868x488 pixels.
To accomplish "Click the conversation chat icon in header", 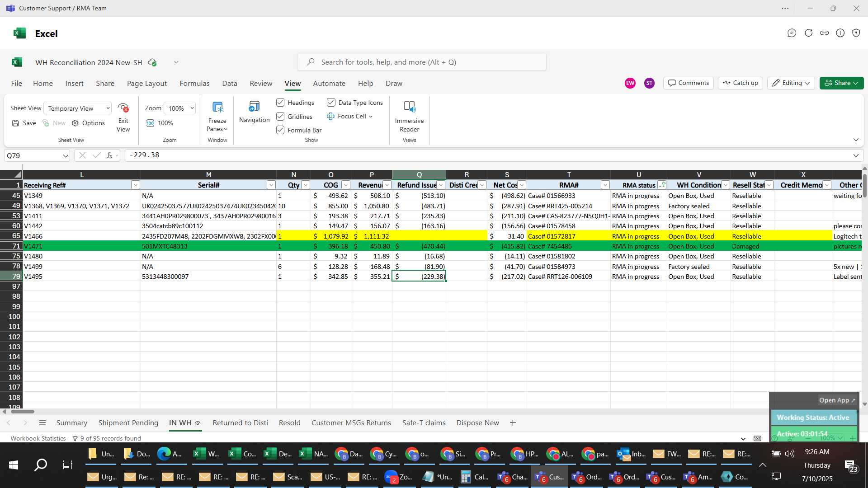I will pyautogui.click(x=792, y=33).
